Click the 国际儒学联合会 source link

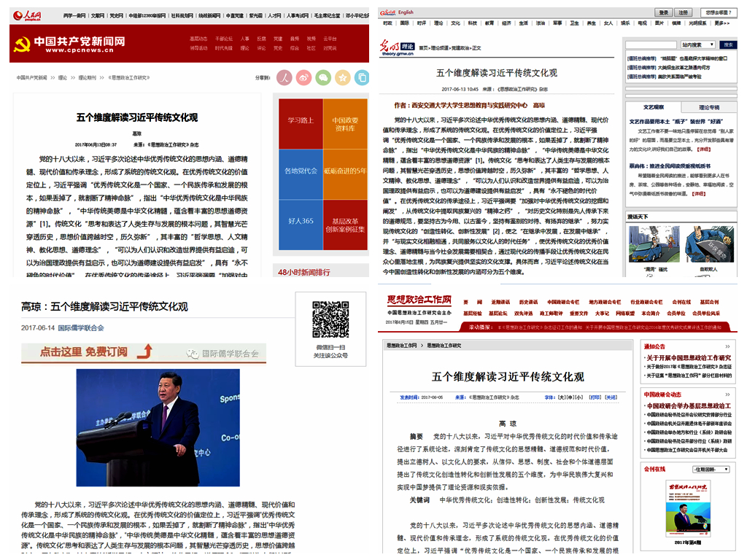point(81,327)
